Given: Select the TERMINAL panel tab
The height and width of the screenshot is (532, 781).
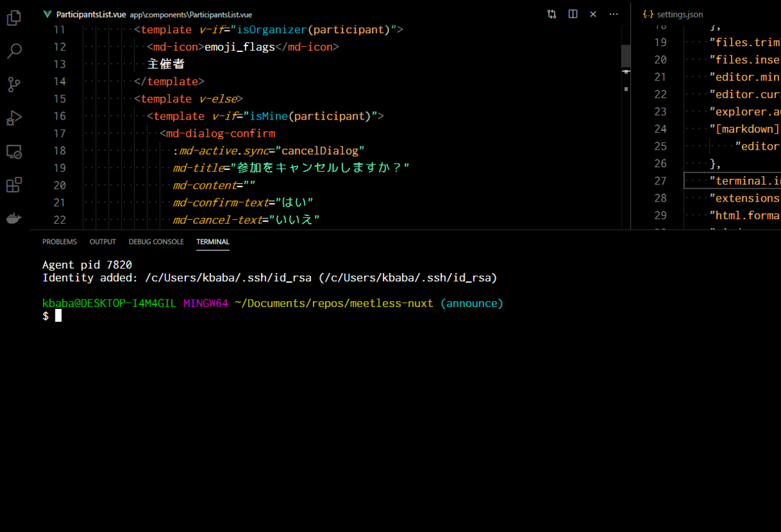Looking at the screenshot, I should pyautogui.click(x=213, y=241).
